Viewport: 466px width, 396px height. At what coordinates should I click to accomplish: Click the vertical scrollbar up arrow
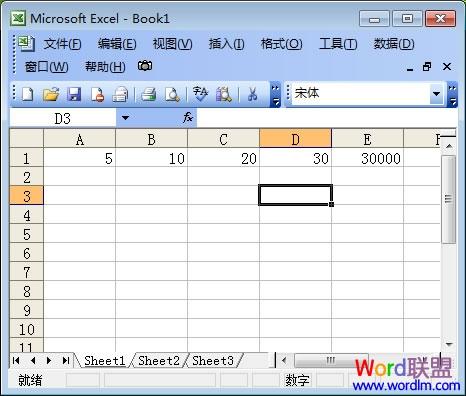tap(449, 146)
